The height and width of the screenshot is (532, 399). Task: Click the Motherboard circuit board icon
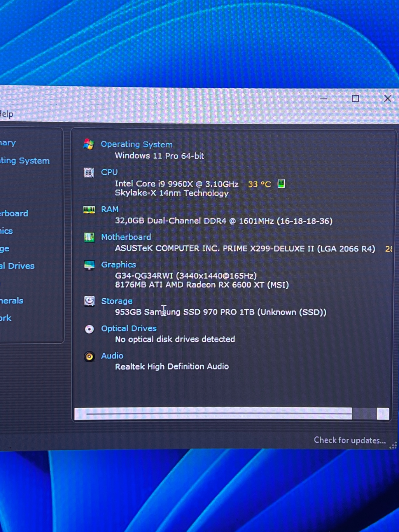[x=89, y=237]
